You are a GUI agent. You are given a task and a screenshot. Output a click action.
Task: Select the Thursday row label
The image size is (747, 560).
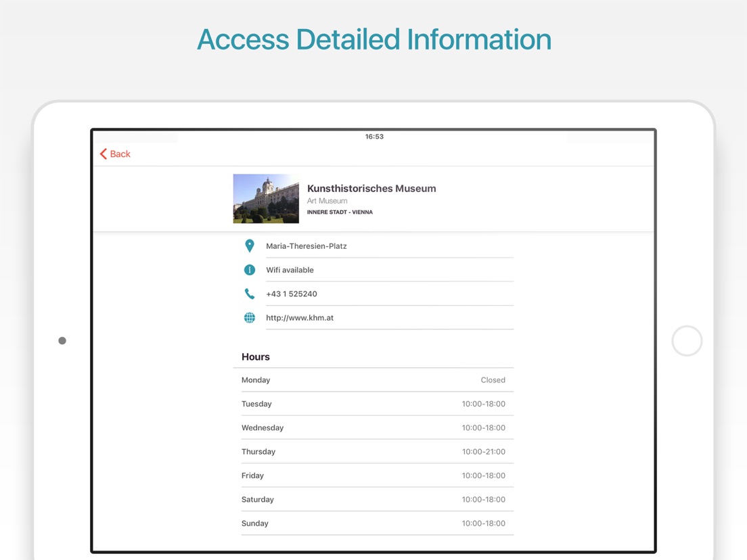[x=258, y=451]
